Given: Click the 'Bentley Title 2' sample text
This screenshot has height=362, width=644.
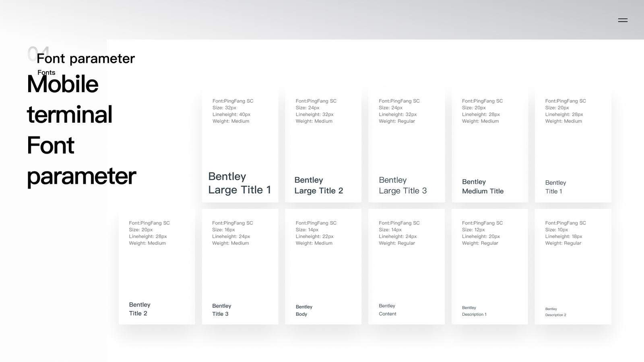Looking at the screenshot, I should click(139, 309).
